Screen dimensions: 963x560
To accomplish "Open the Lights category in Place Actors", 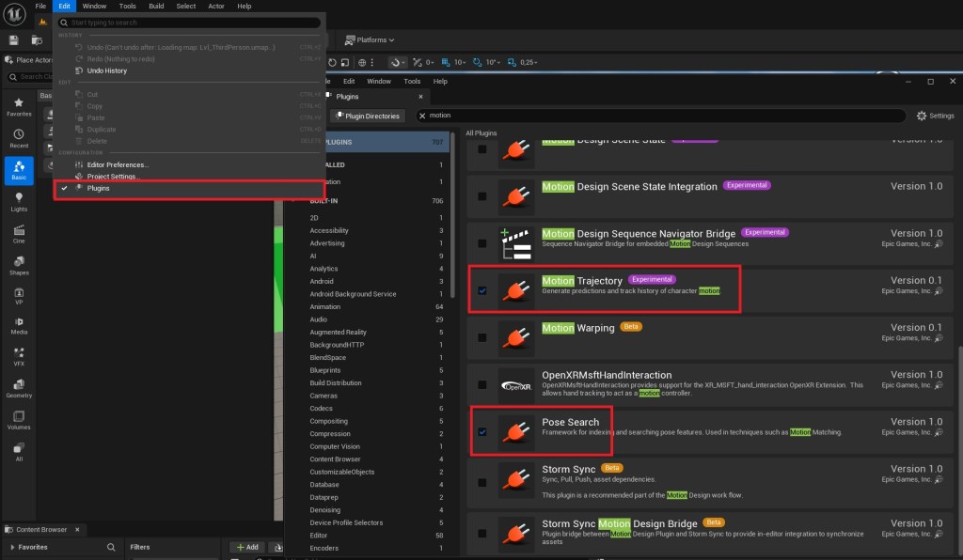I will point(19,201).
